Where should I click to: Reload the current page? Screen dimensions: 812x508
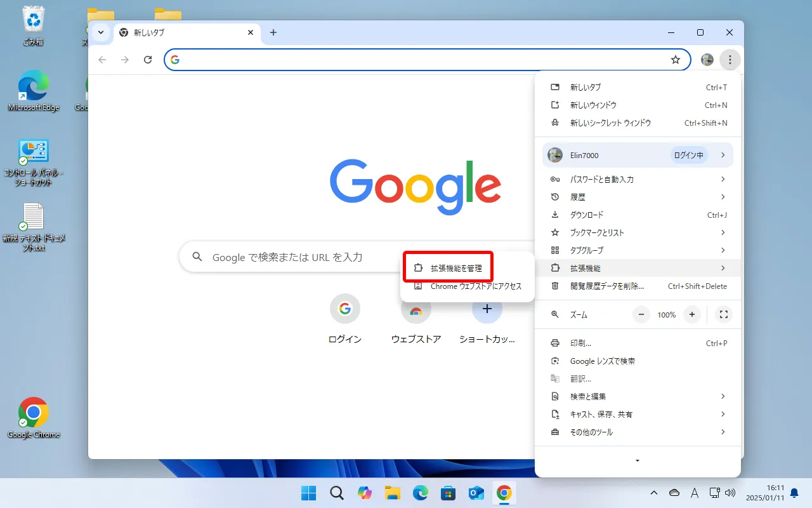coord(148,60)
